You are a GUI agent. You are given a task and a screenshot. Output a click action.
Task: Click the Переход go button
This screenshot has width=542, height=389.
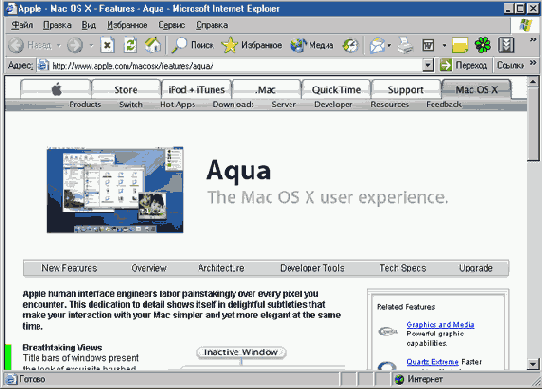pos(464,65)
